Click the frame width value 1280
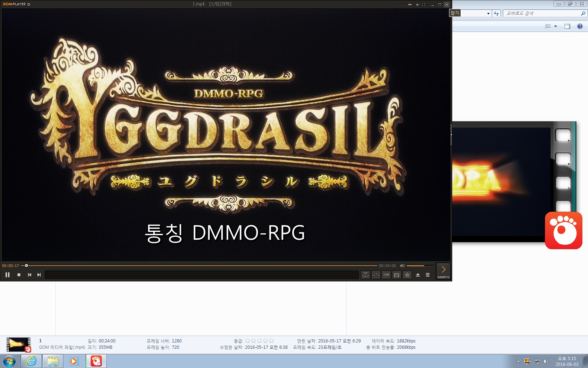This screenshot has width=588, height=368. point(177,341)
